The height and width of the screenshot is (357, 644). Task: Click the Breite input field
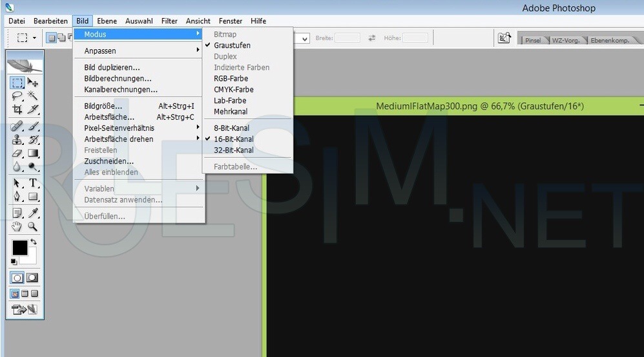click(347, 38)
